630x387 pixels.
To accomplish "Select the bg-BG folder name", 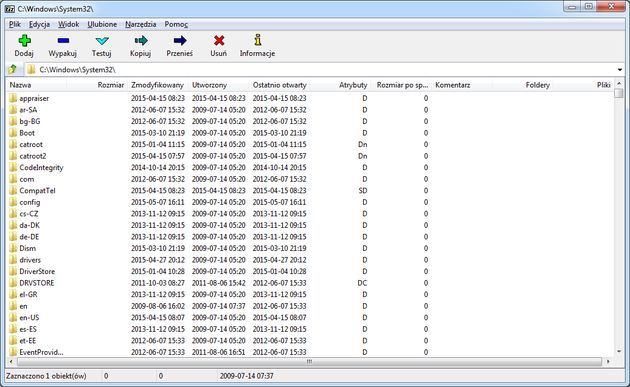I will pos(30,121).
